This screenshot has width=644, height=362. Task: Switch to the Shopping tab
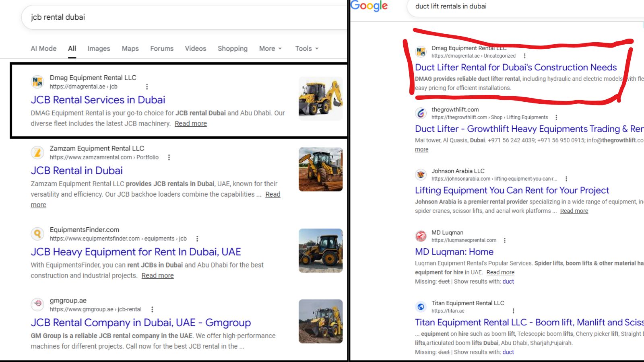[x=233, y=48]
